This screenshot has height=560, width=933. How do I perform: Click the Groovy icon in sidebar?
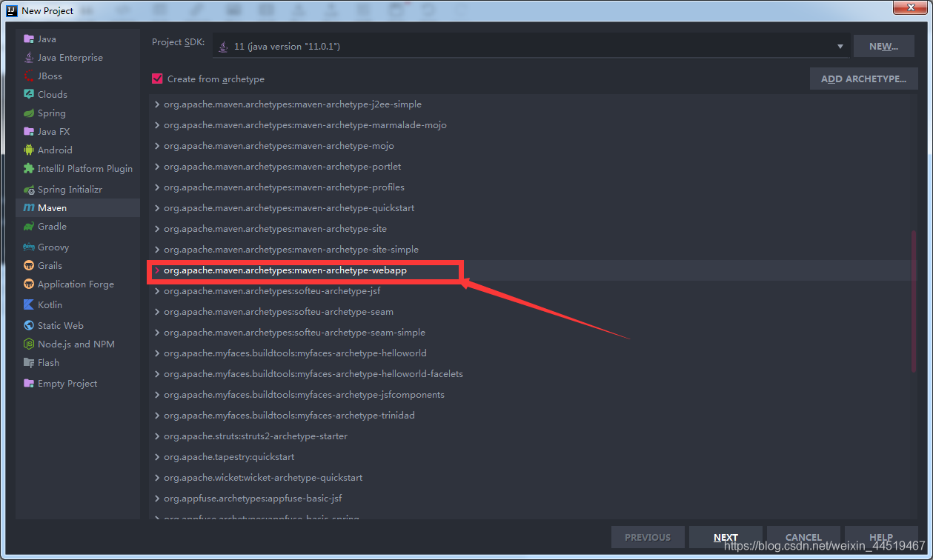[x=29, y=247]
